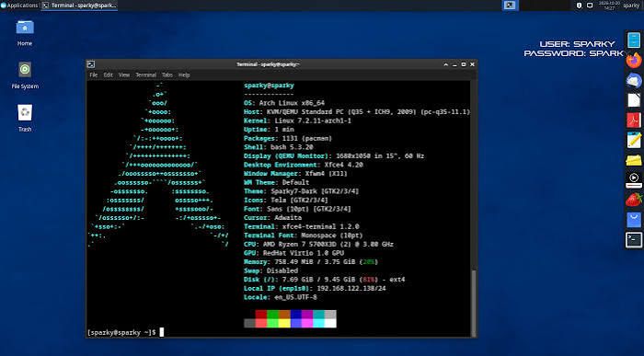Click the 'Uptime: 1 min' line

[x=269, y=130]
